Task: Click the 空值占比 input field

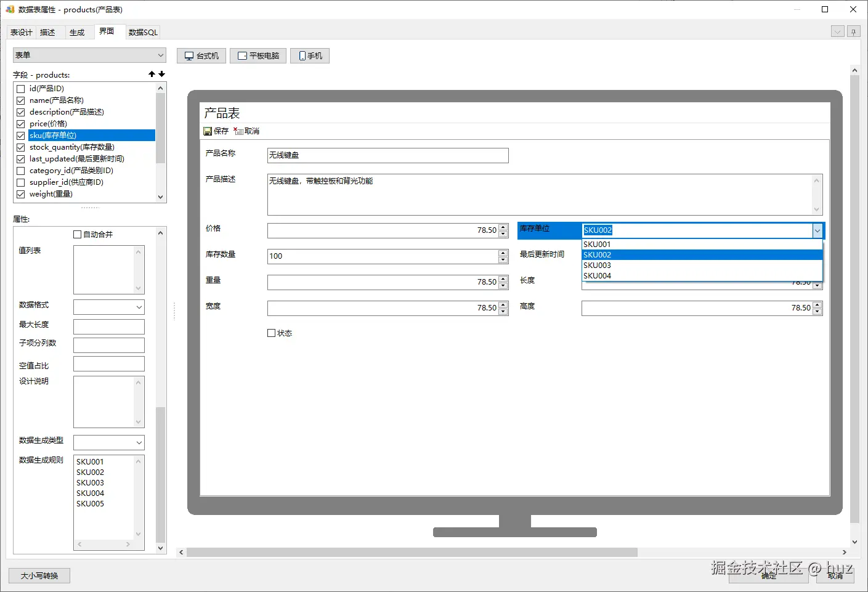Action: (x=109, y=363)
